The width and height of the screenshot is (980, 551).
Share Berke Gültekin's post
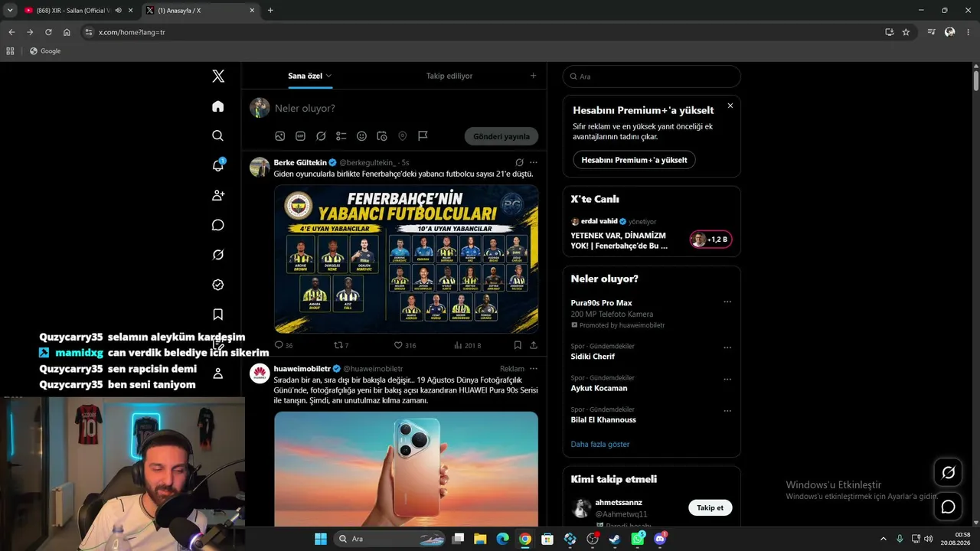click(534, 345)
